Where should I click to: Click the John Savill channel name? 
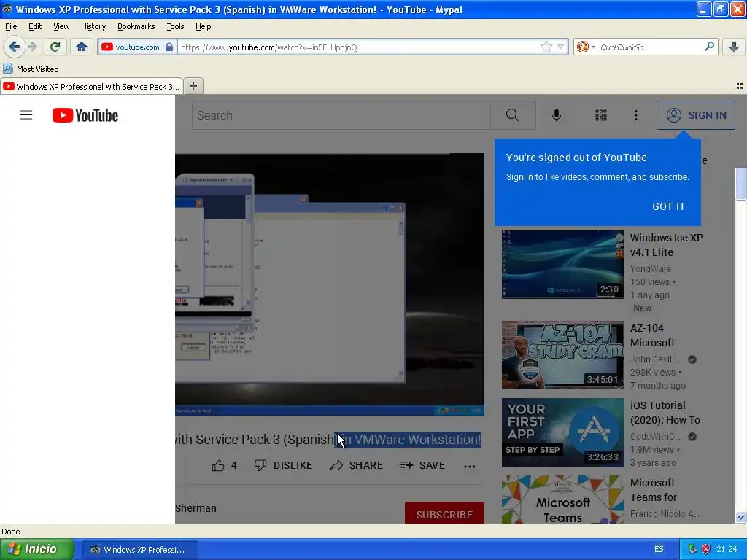coord(656,359)
